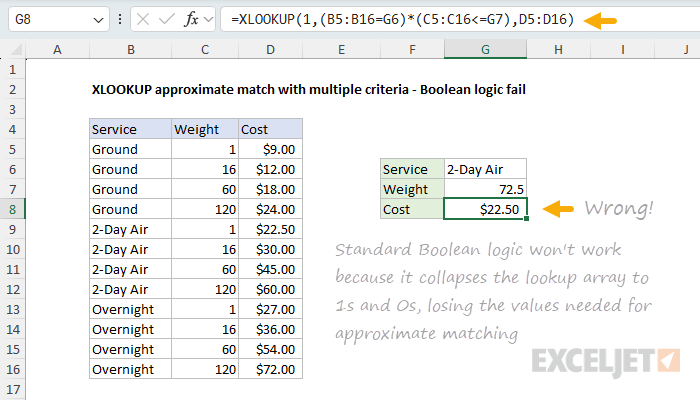Viewport: 700px width, 400px height.
Task: Click the 'Ground' cell in row 5
Action: [x=130, y=150]
